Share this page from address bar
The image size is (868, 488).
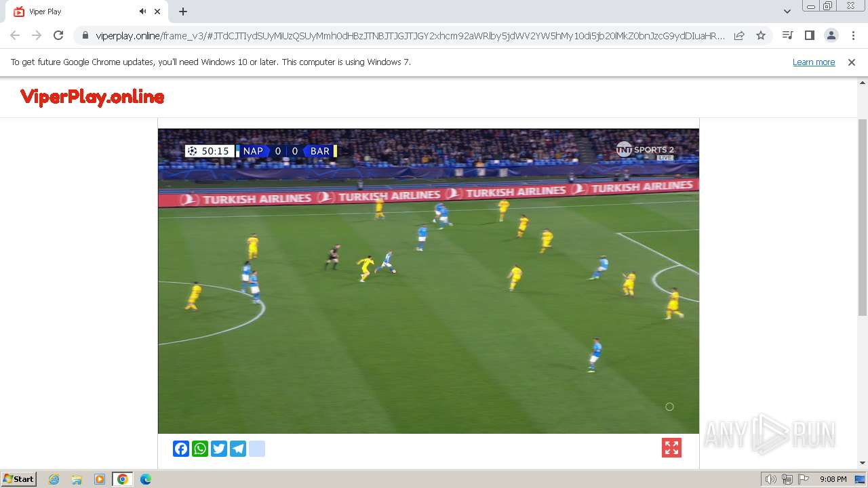pyautogui.click(x=739, y=35)
